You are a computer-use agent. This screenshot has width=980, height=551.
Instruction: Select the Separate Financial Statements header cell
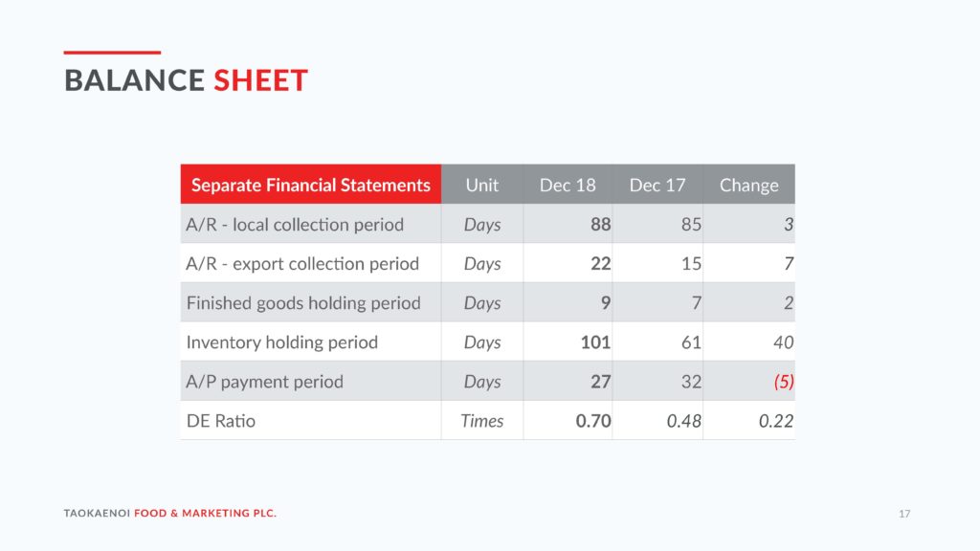coord(311,185)
